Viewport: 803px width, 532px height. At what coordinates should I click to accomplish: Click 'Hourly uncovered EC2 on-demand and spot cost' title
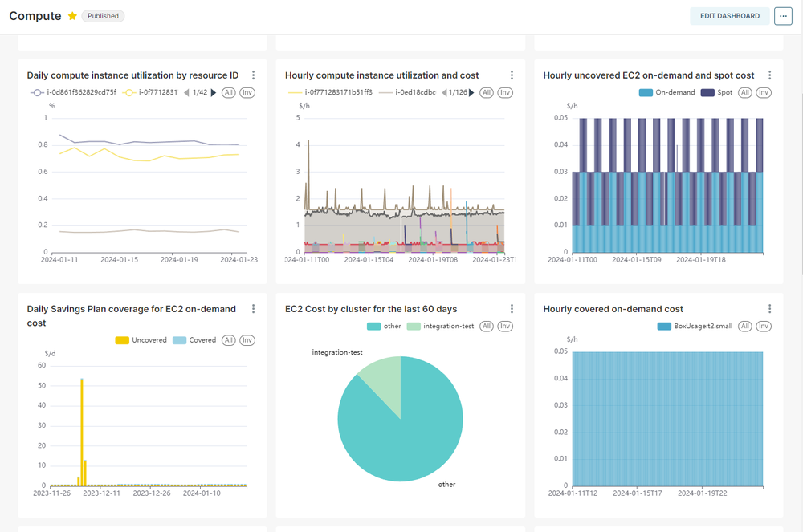point(649,75)
